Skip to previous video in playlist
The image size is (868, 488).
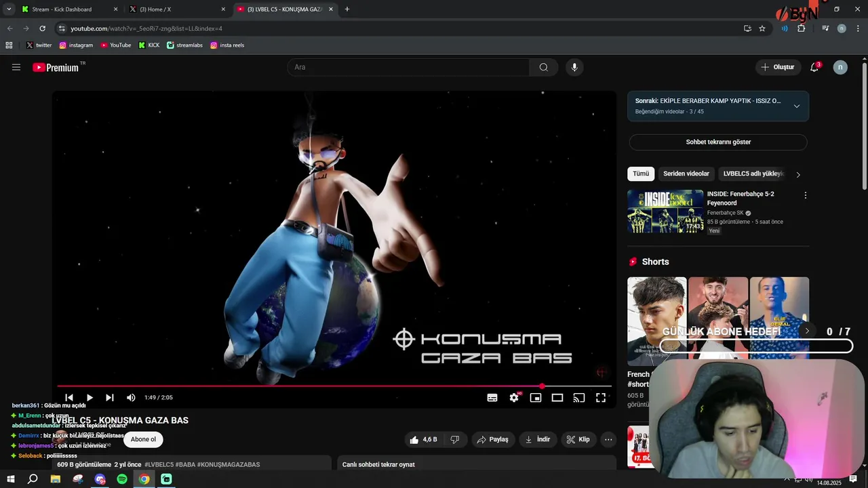(x=69, y=398)
